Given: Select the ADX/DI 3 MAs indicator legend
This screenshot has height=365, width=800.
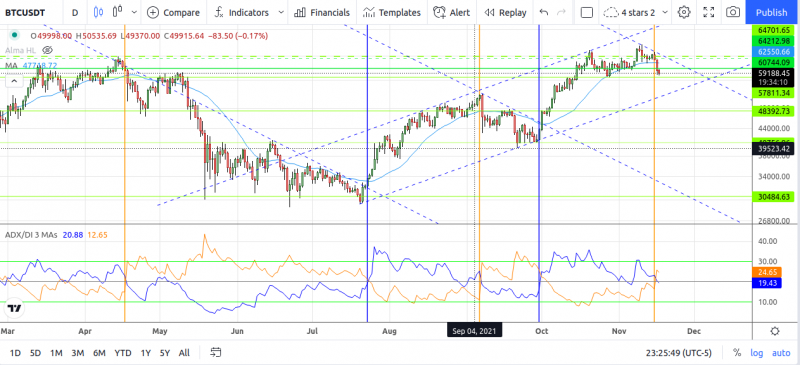Looking at the screenshot, I should 31,235.
